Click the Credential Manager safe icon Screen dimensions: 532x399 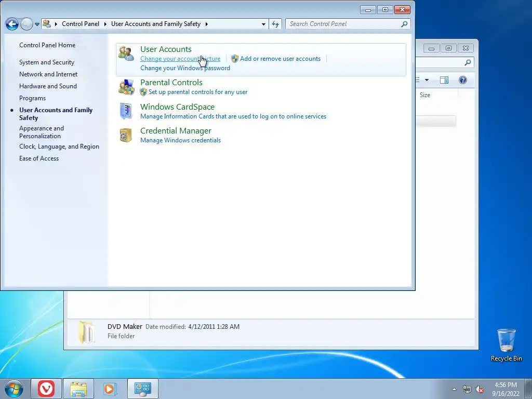coord(126,135)
